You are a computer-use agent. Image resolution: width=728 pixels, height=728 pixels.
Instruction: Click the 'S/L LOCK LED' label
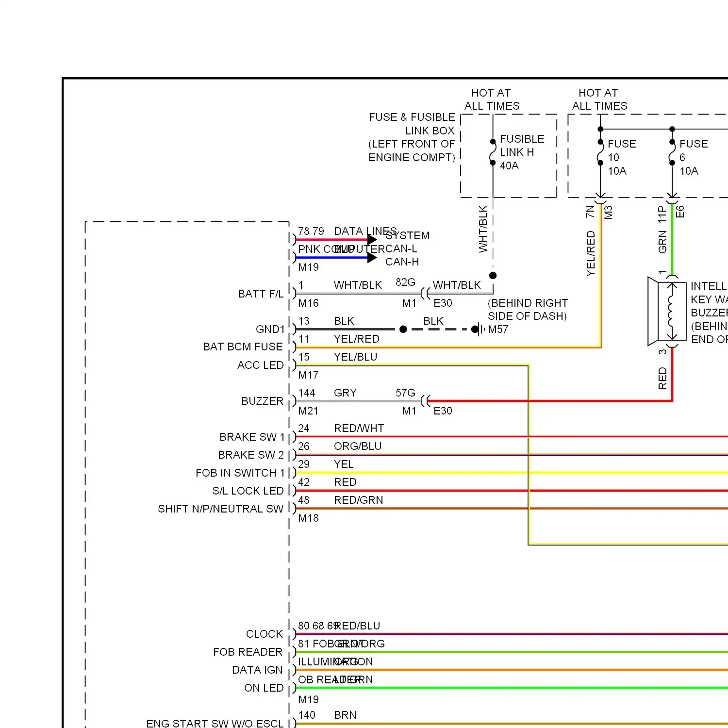pos(248,491)
